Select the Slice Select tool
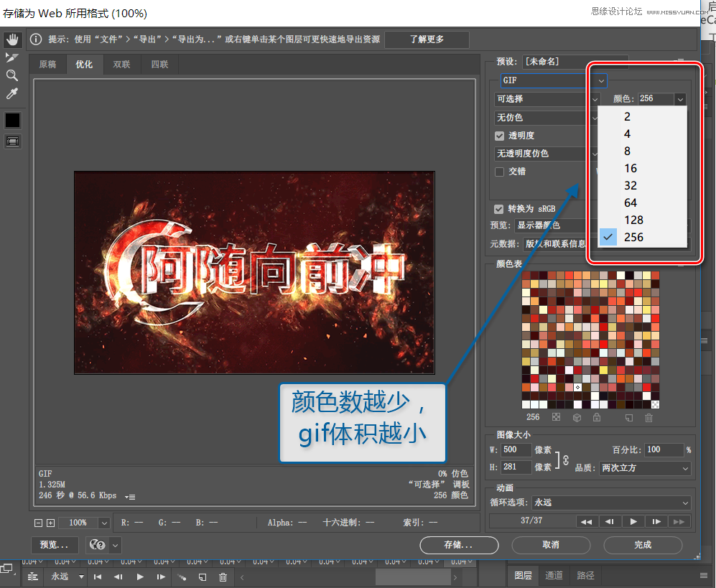 12,57
